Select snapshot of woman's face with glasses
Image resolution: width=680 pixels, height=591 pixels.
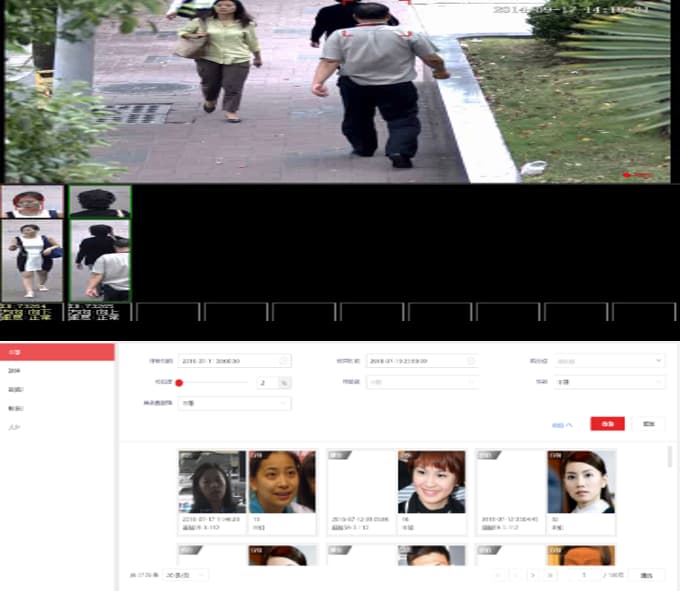(32, 202)
